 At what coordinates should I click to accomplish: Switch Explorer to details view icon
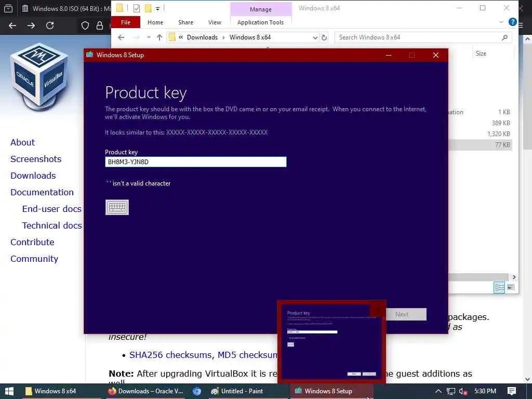[x=499, y=288]
